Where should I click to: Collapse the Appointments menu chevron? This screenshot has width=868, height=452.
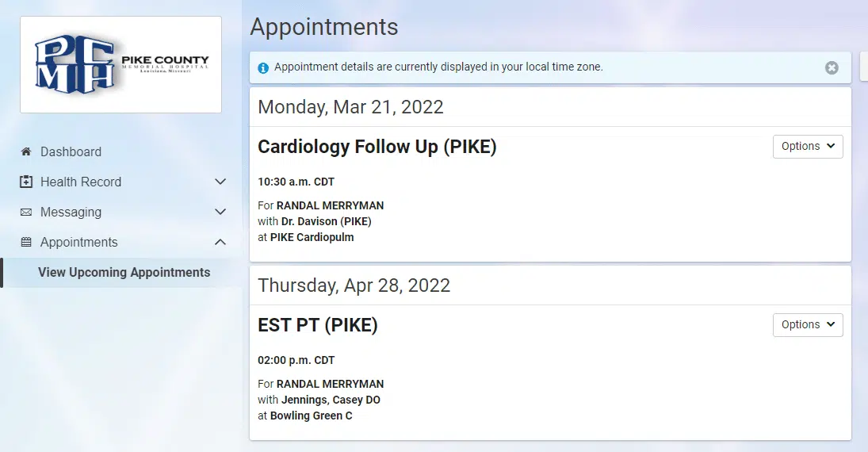coord(220,243)
